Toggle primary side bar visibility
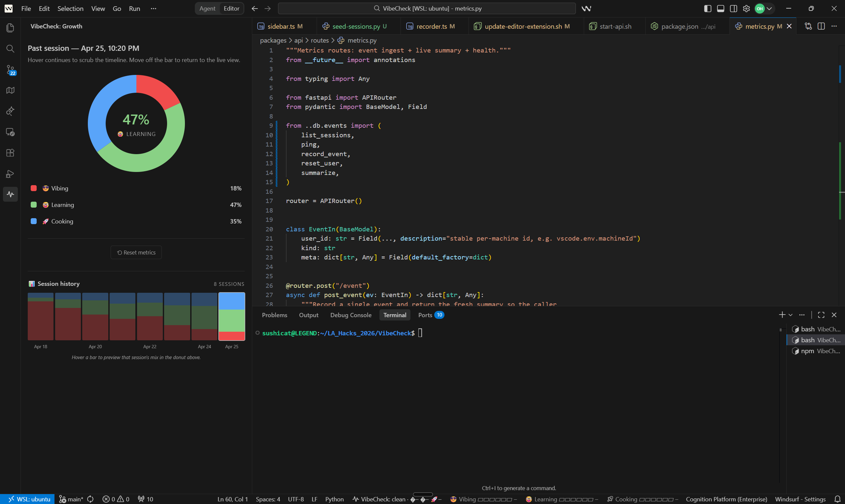 [x=707, y=9]
